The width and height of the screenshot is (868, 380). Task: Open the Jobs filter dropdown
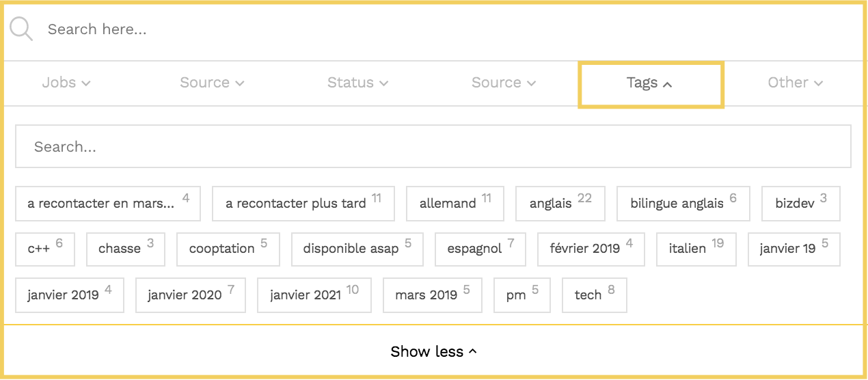[x=66, y=83]
